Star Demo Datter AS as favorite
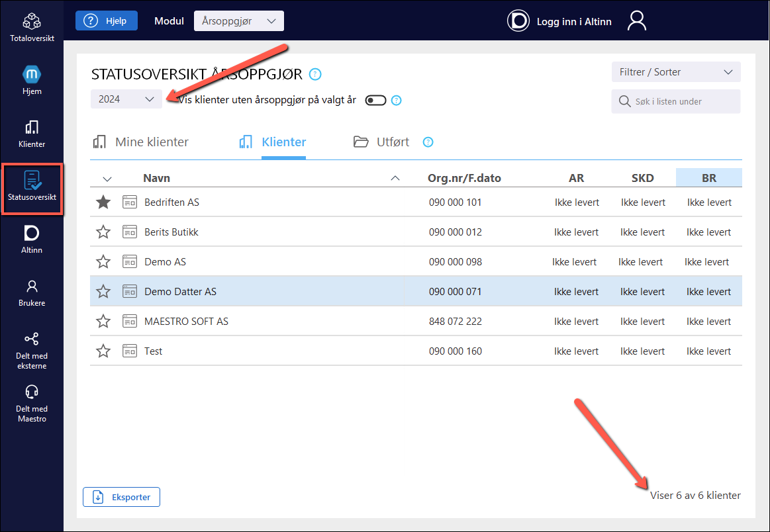 tap(103, 292)
